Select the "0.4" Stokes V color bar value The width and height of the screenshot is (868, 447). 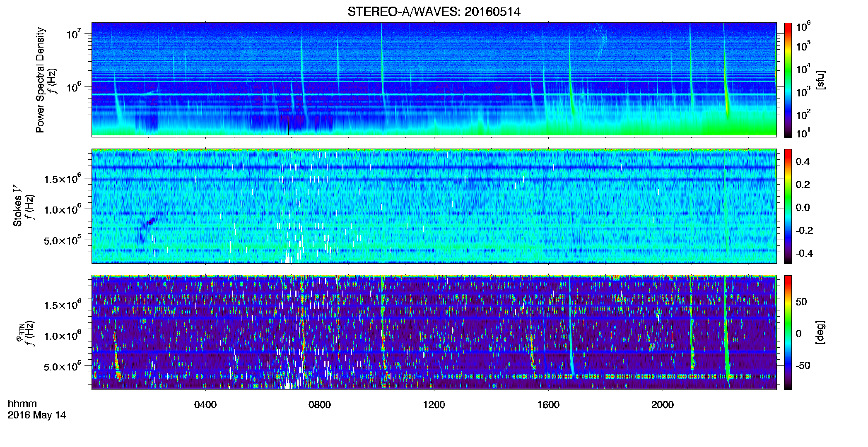(x=803, y=162)
